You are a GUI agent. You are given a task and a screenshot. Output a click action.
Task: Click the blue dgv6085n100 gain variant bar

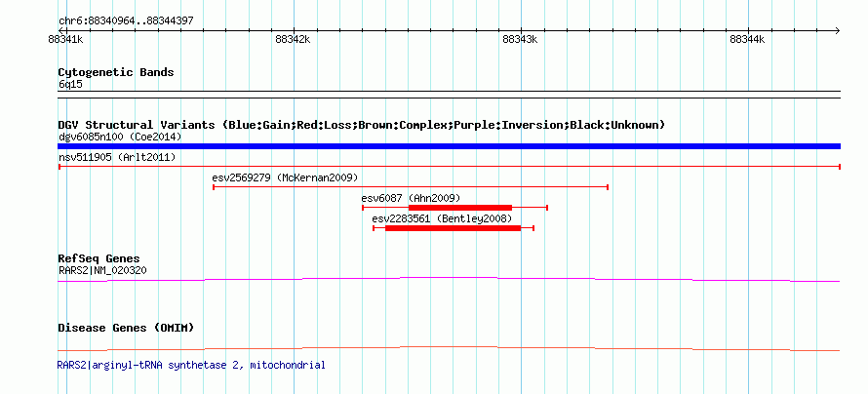(449, 146)
